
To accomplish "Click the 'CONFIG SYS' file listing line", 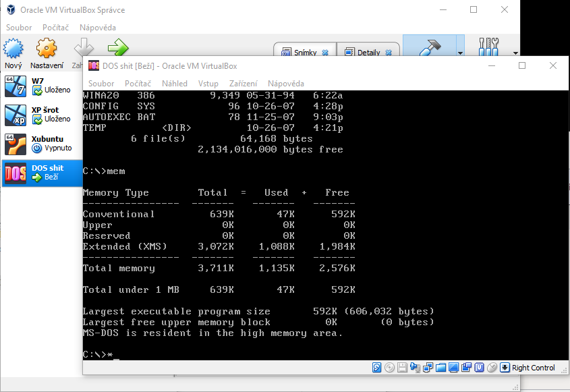I will [x=213, y=106].
